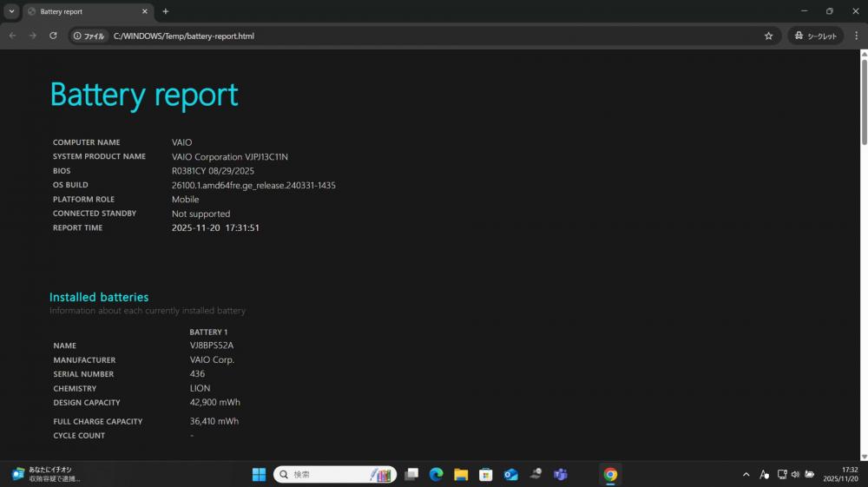The image size is (868, 487).
Task: Open Task View on taskbar
Action: tap(411, 474)
